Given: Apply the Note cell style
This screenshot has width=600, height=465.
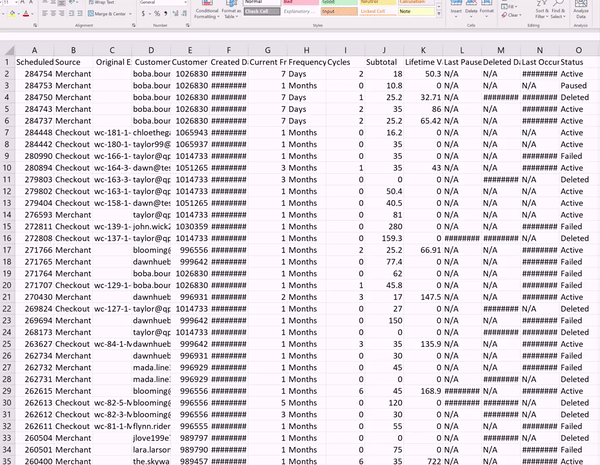Looking at the screenshot, I should (416, 11).
